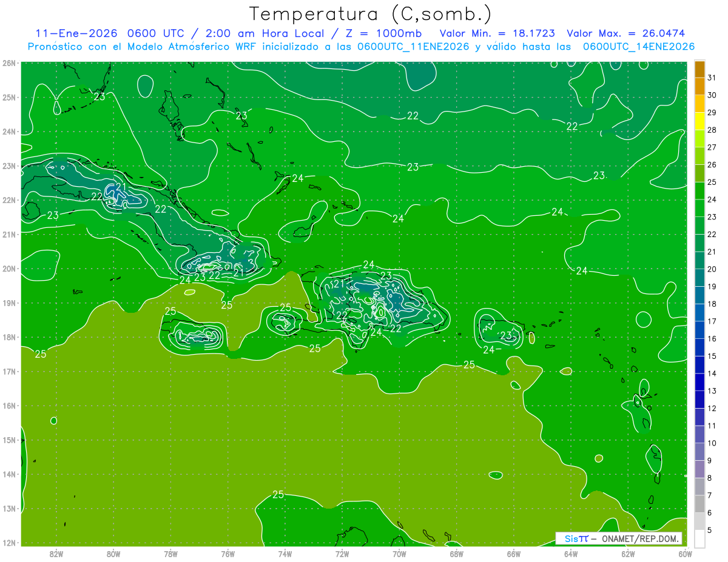
Task: Click the '70W' longitude axis label
Action: 399,554
